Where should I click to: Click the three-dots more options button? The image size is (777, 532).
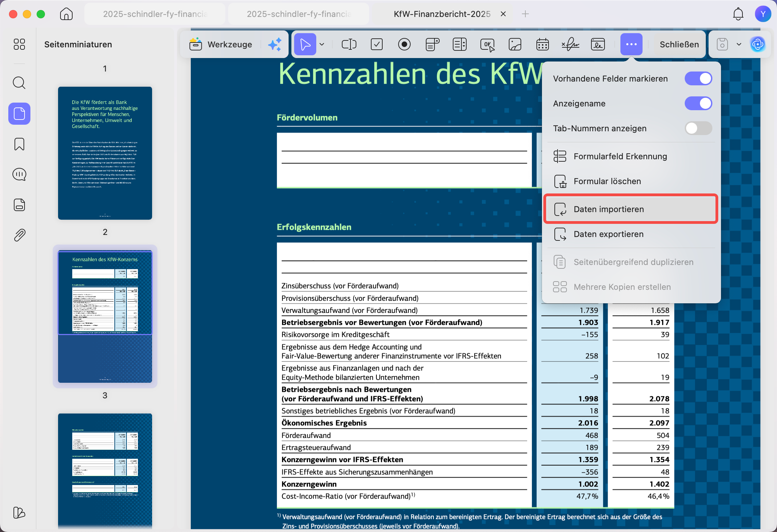[x=631, y=44]
